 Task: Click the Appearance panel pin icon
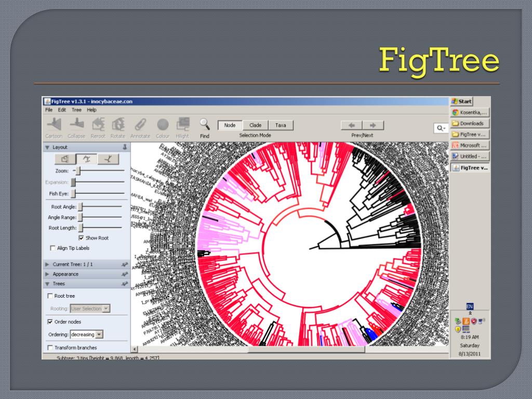(125, 274)
